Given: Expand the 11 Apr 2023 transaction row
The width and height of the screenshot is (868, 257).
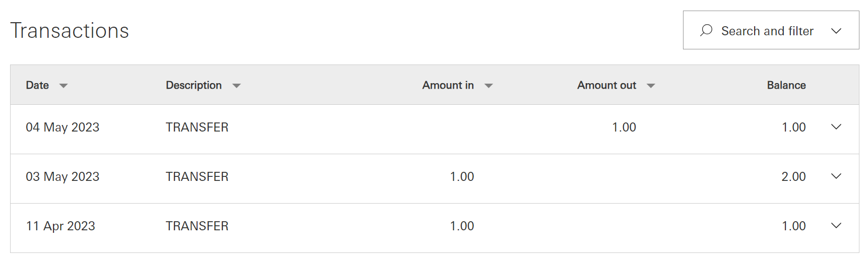Looking at the screenshot, I should click(x=836, y=226).
